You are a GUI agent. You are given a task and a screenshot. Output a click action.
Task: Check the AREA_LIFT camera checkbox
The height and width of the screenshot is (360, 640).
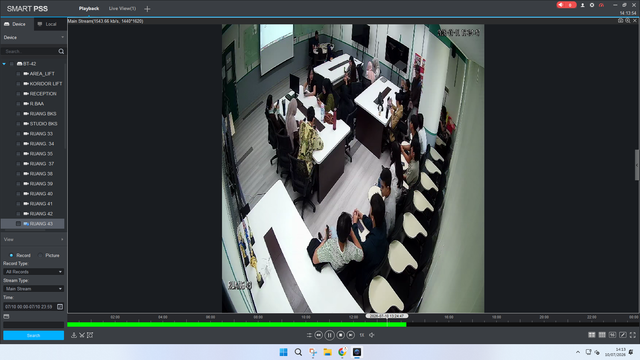(18, 74)
